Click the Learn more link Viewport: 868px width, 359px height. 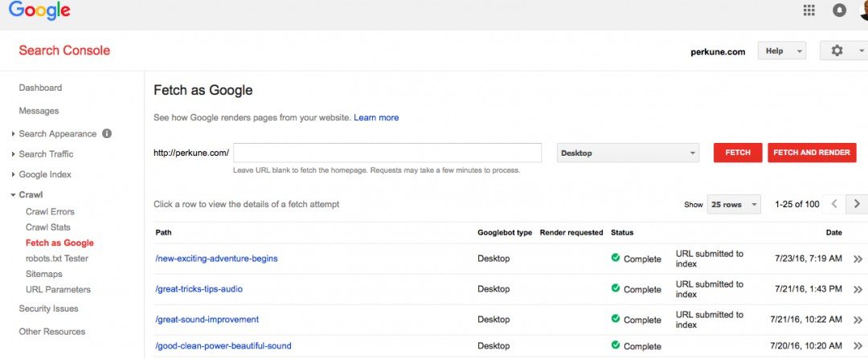coord(376,117)
